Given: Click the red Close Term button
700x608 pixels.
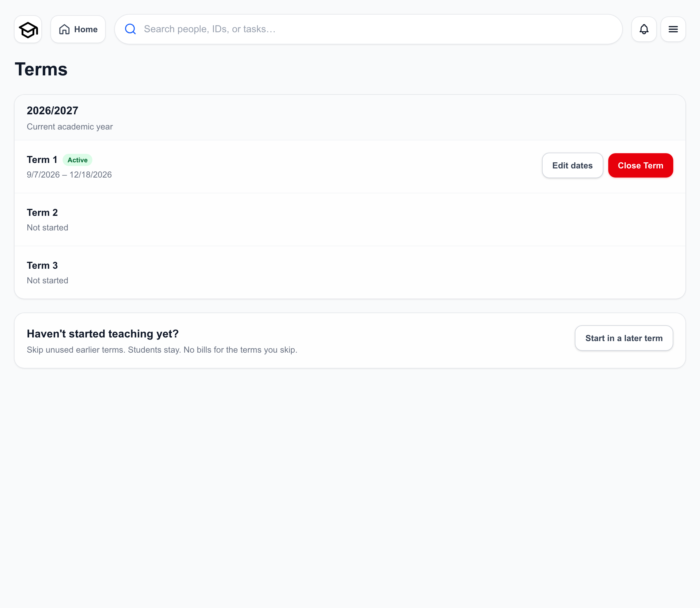Looking at the screenshot, I should tap(640, 166).
